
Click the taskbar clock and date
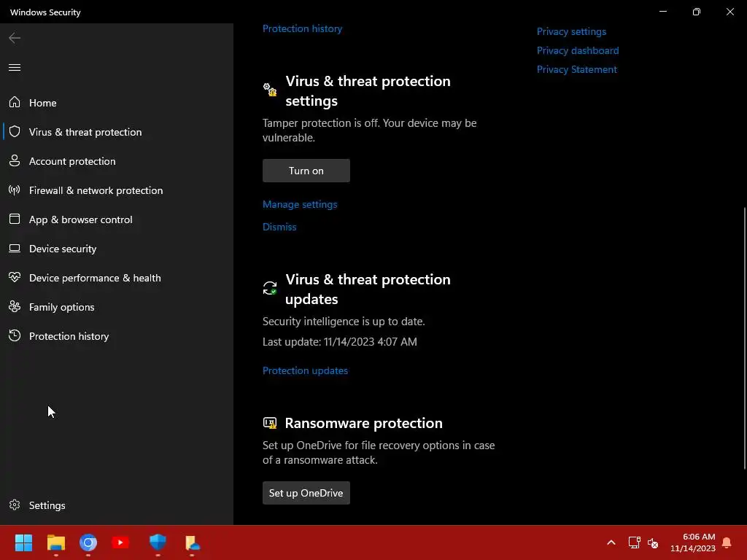(x=693, y=542)
